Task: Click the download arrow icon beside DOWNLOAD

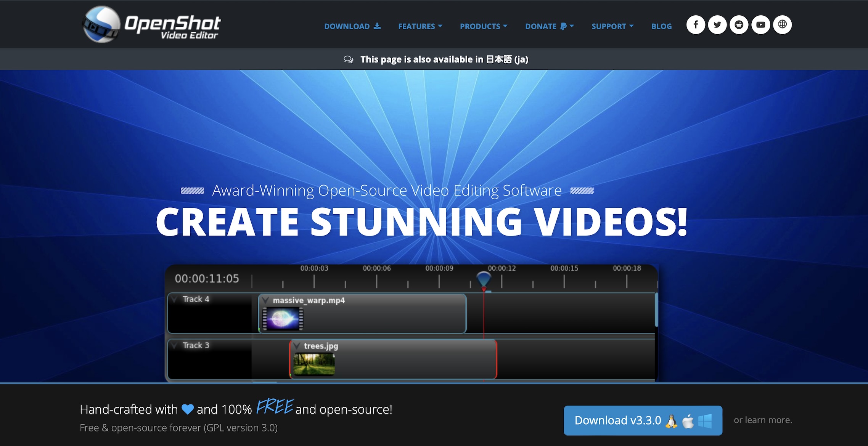Action: pos(377,26)
